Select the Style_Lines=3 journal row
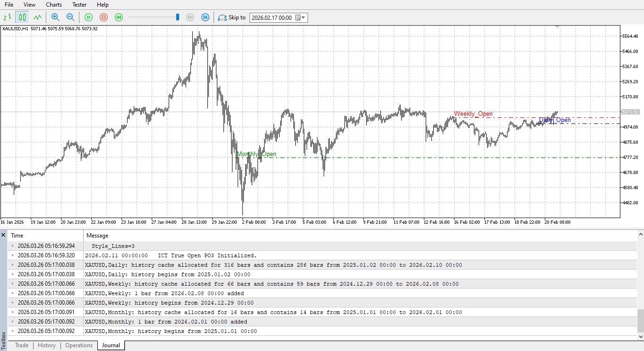This screenshot has width=644, height=351. (x=322, y=246)
